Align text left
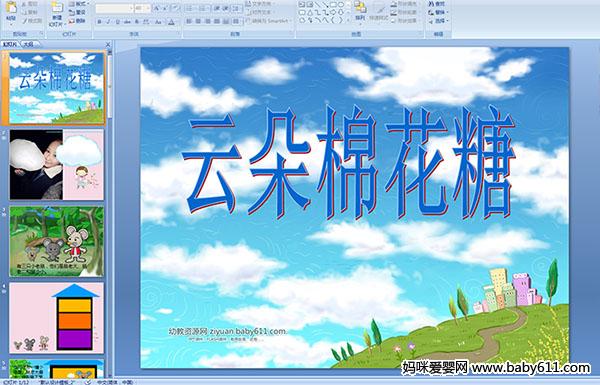Viewport: 600px width, 385px height. click(189, 21)
